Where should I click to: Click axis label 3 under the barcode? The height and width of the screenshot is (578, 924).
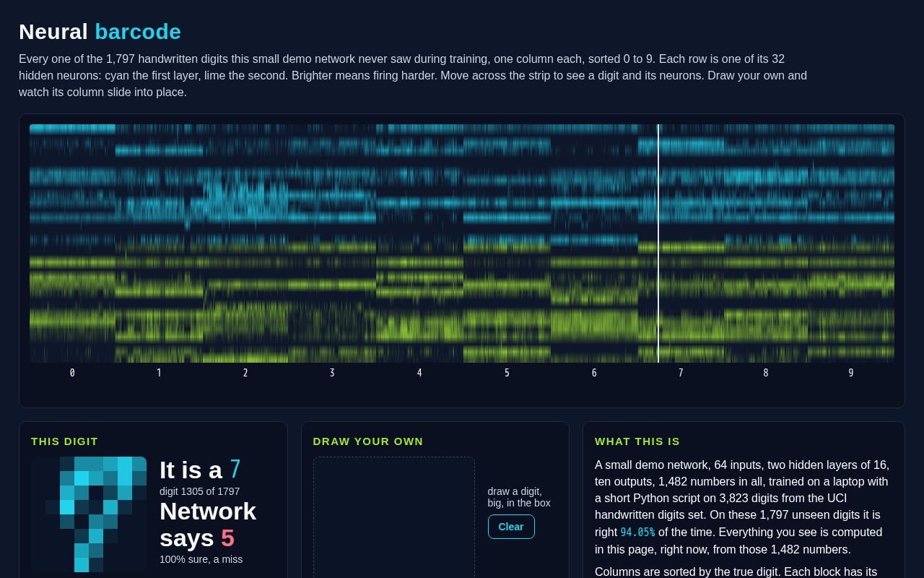[x=332, y=373]
